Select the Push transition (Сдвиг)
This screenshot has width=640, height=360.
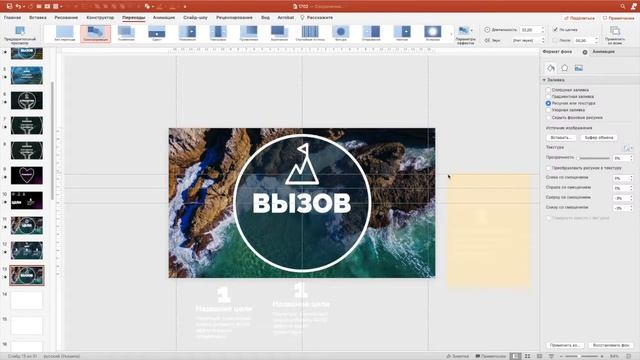tap(157, 33)
